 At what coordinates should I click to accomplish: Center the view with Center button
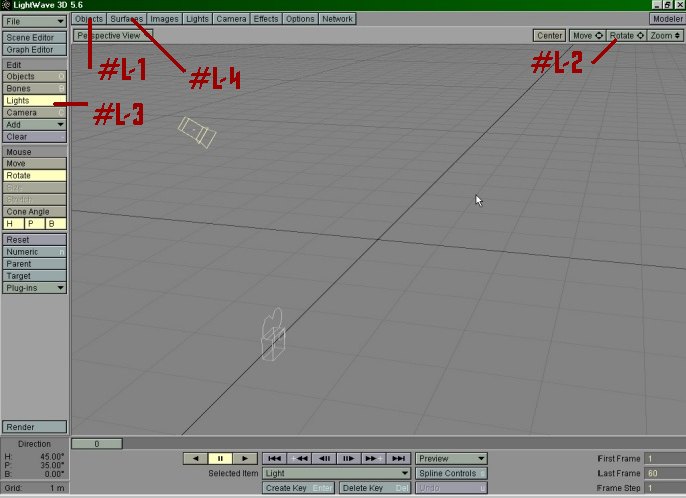pyautogui.click(x=550, y=35)
